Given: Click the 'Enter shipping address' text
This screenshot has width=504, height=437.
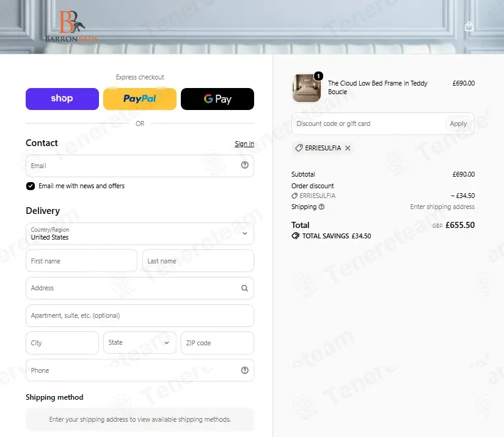Looking at the screenshot, I should pos(442,207).
